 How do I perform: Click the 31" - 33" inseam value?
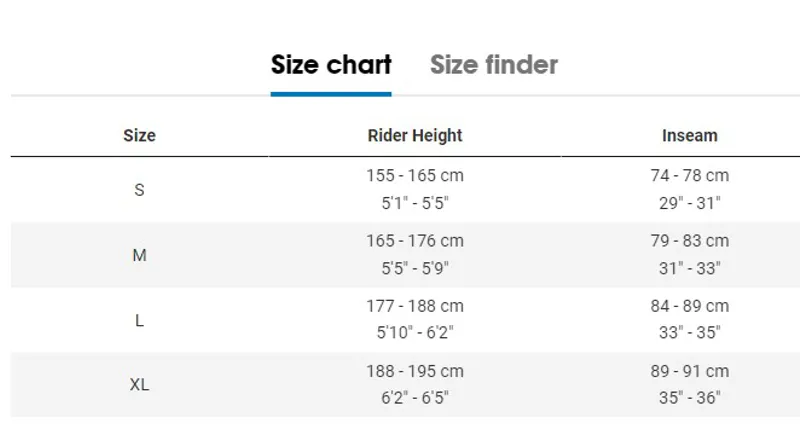coord(689,268)
